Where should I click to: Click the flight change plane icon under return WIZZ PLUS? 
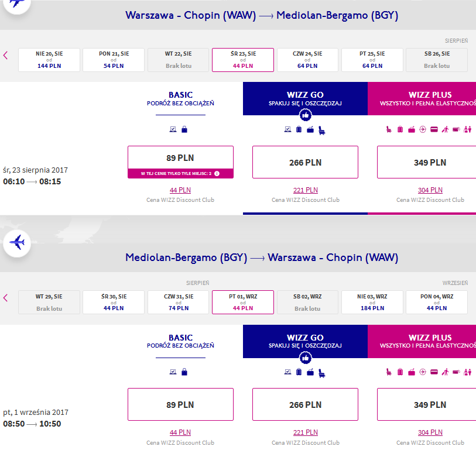tap(423, 372)
